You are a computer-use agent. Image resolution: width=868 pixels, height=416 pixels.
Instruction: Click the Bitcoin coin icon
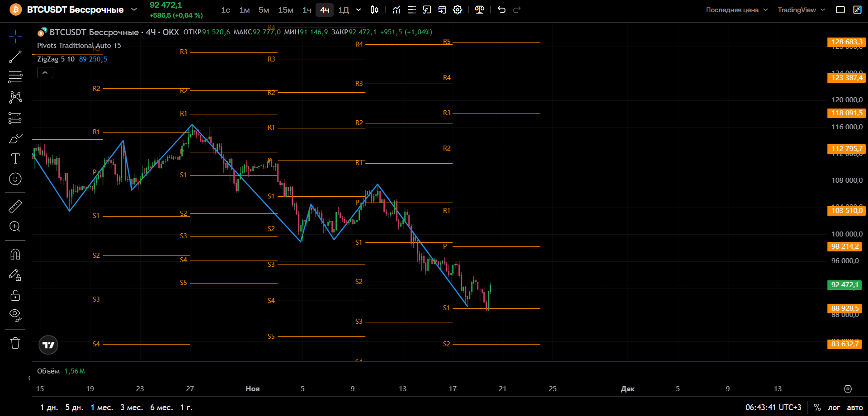[x=16, y=9]
